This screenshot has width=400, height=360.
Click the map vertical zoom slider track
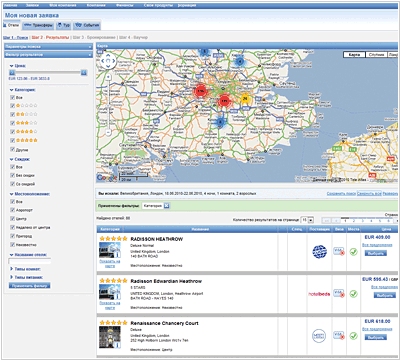109,105
